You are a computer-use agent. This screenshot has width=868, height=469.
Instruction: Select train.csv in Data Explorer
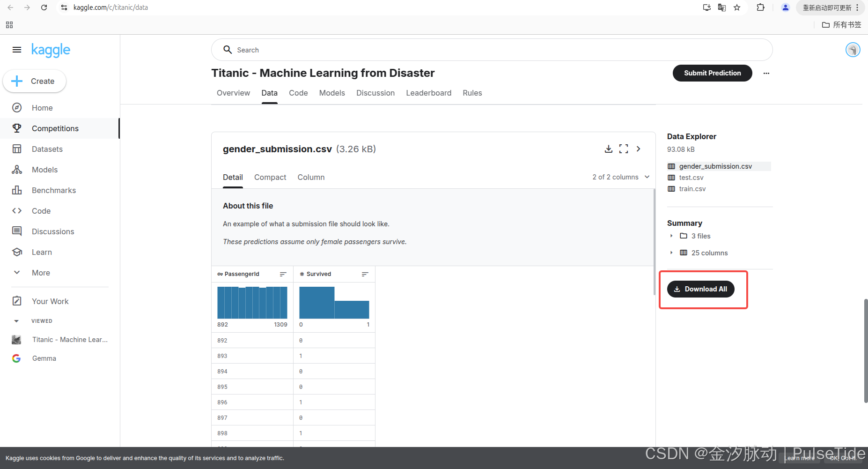coord(692,189)
